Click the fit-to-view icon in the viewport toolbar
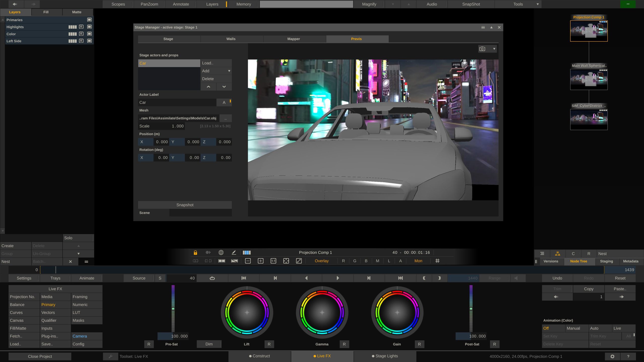The image size is (644, 362). coord(286,261)
